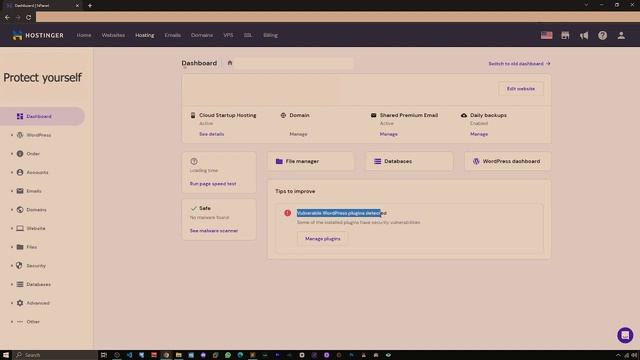Open the WordPress dashboard card
This screenshot has height=360, width=640.
(507, 161)
